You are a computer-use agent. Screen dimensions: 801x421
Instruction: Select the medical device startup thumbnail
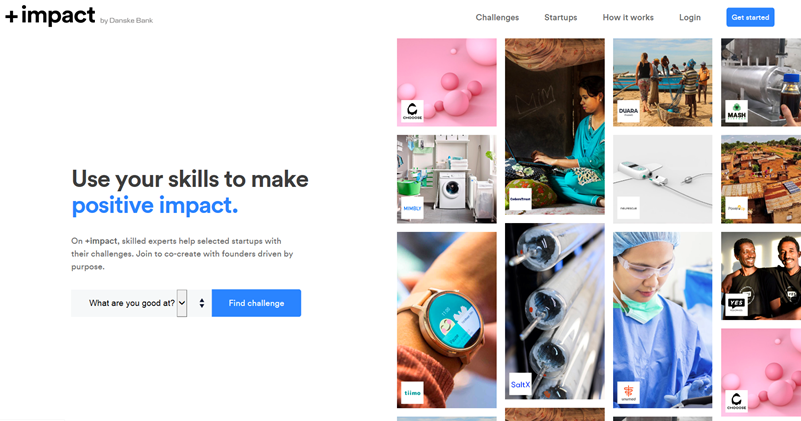click(663, 179)
